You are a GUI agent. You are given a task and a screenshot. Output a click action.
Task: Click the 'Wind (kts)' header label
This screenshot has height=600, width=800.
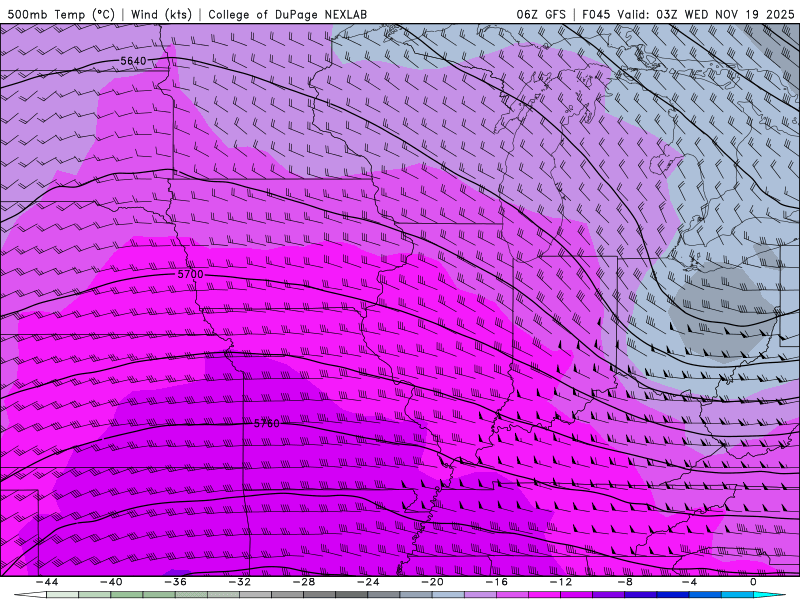(x=161, y=14)
